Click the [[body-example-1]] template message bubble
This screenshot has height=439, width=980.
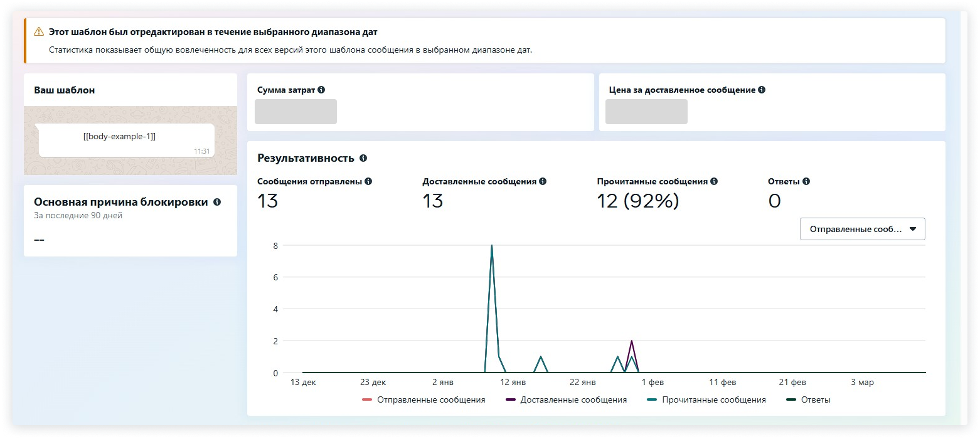pos(126,140)
